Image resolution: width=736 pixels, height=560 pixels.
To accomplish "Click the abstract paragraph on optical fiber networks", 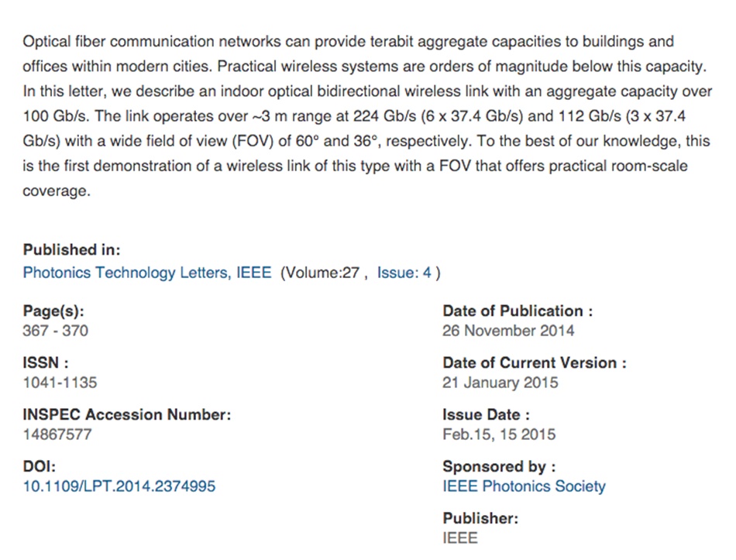I will [x=367, y=116].
